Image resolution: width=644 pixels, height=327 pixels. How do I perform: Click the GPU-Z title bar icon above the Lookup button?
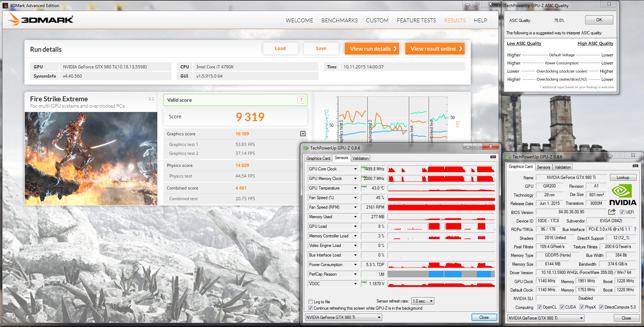[x=508, y=157]
